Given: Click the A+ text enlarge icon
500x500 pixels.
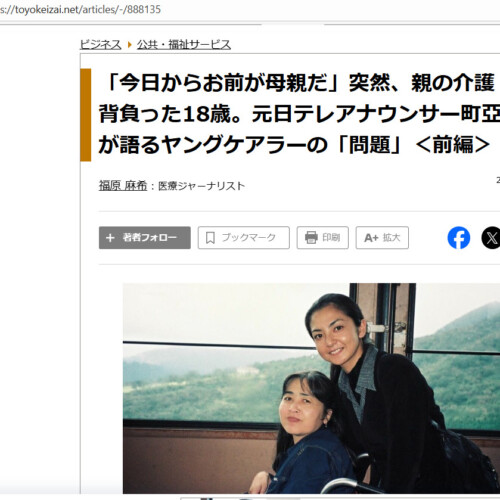Looking at the screenshot, I should (x=371, y=238).
